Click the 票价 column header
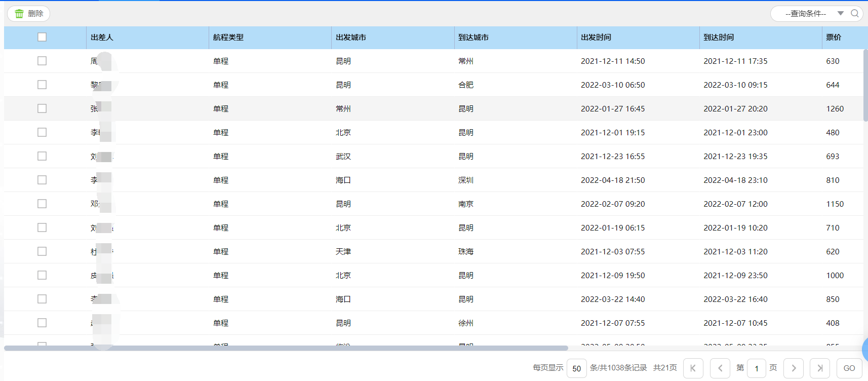Viewport: 868px width, 381px height. [x=833, y=37]
